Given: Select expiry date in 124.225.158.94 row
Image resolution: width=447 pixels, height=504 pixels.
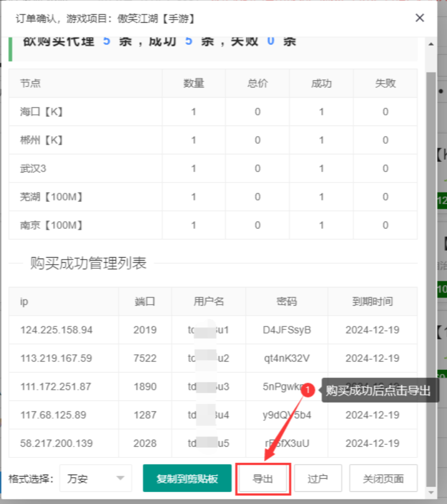Looking at the screenshot, I should point(373,330).
